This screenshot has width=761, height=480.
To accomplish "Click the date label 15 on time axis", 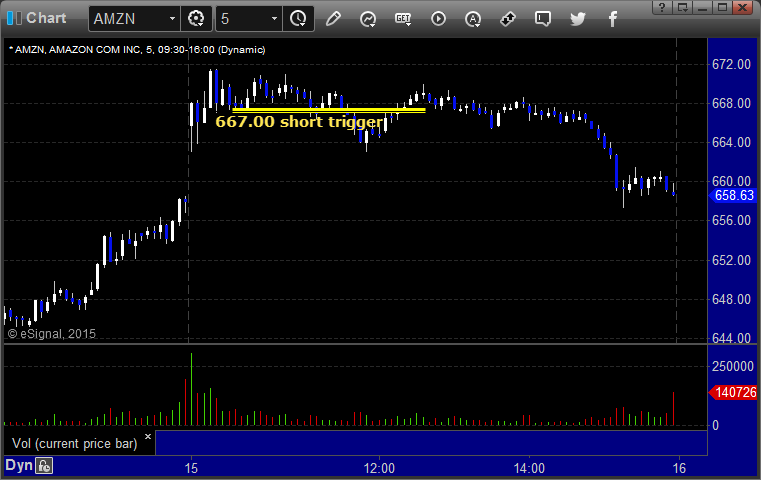I will 191,468.
